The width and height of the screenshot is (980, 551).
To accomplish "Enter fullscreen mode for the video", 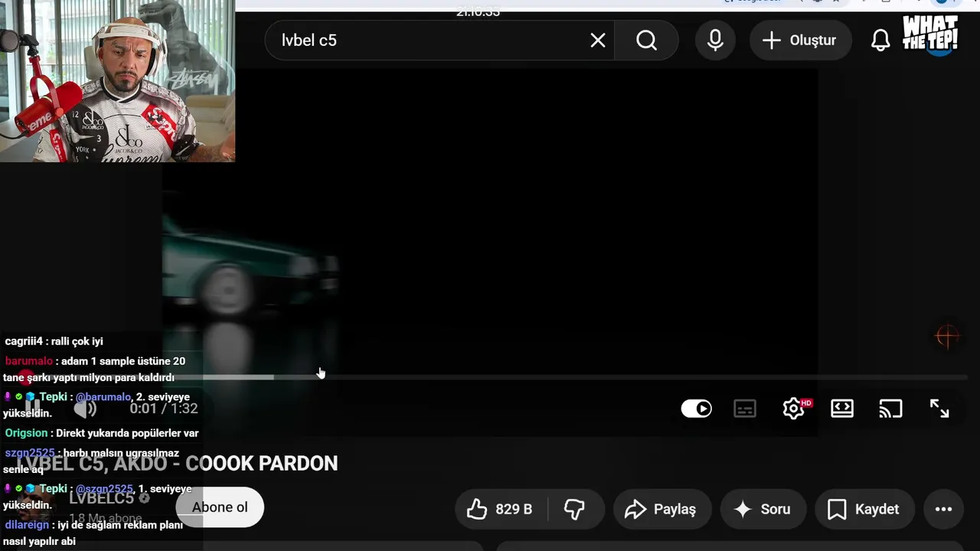I will click(x=939, y=409).
